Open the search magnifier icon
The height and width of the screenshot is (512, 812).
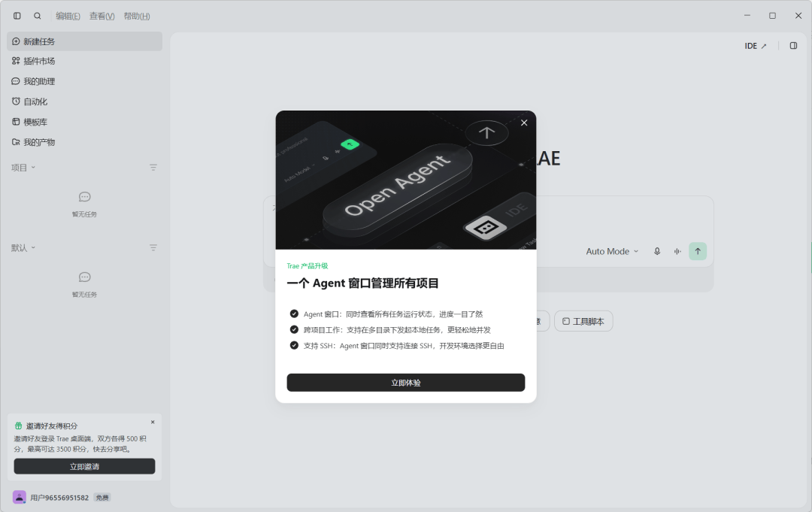point(38,16)
